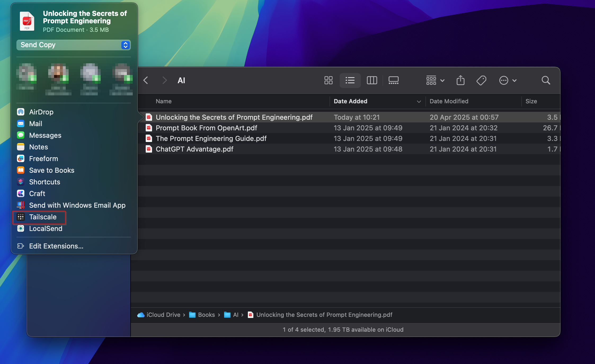The height and width of the screenshot is (364, 595).
Task: Open the tags editor from the toolbar
Action: coord(482,80)
